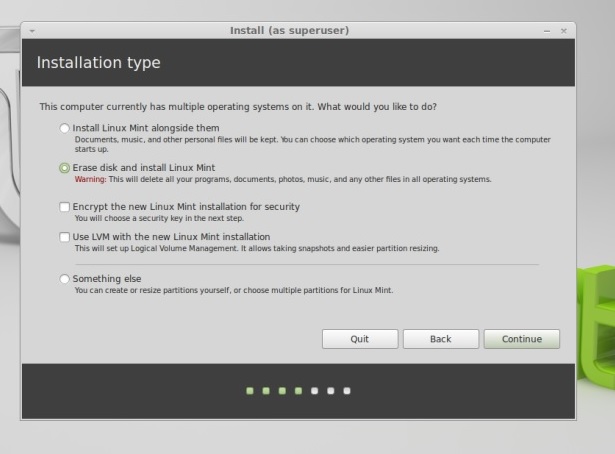Go Back to the previous step
Viewport: 615px width, 454px height.
441,339
